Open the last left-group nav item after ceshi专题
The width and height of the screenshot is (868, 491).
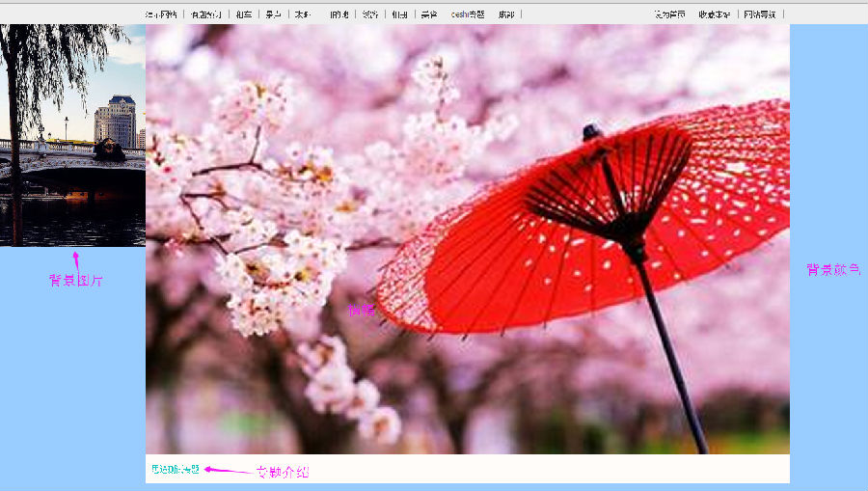506,14
